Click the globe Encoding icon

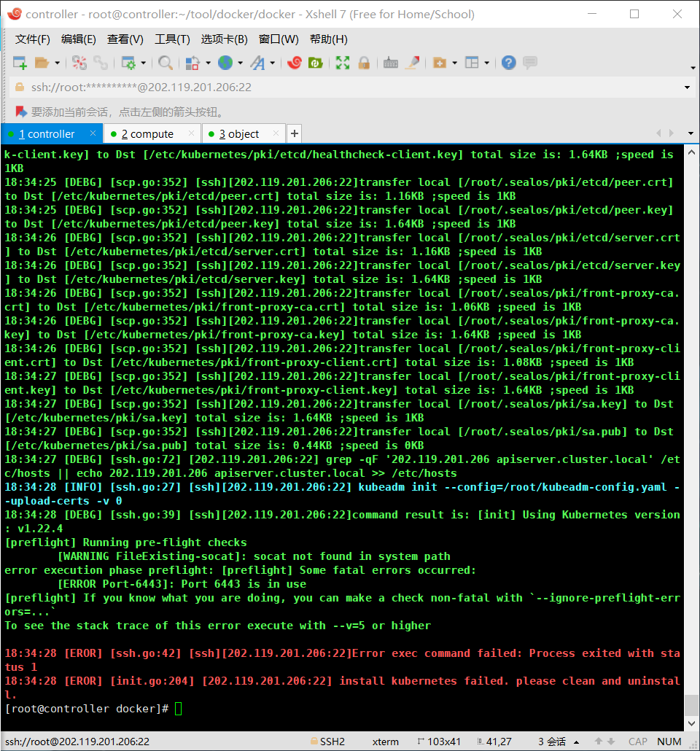click(x=225, y=63)
